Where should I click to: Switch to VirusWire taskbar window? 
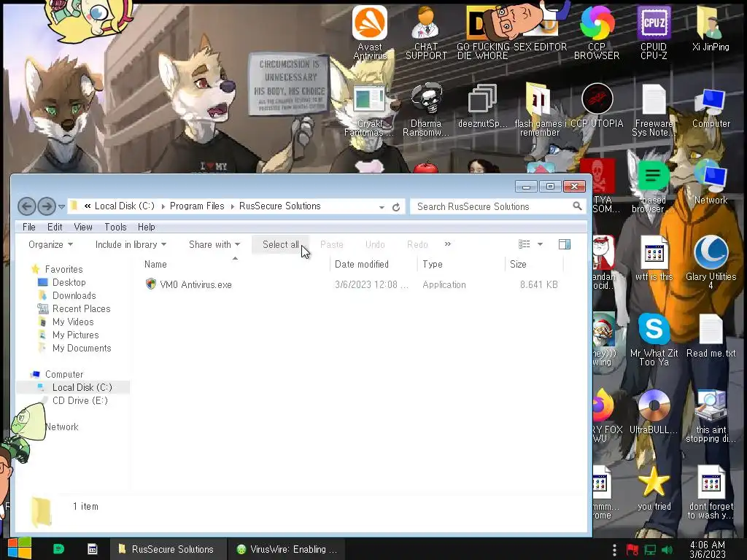287,549
